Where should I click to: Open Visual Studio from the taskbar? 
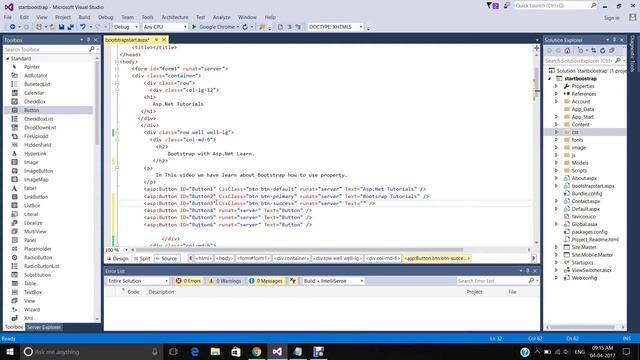point(277,352)
